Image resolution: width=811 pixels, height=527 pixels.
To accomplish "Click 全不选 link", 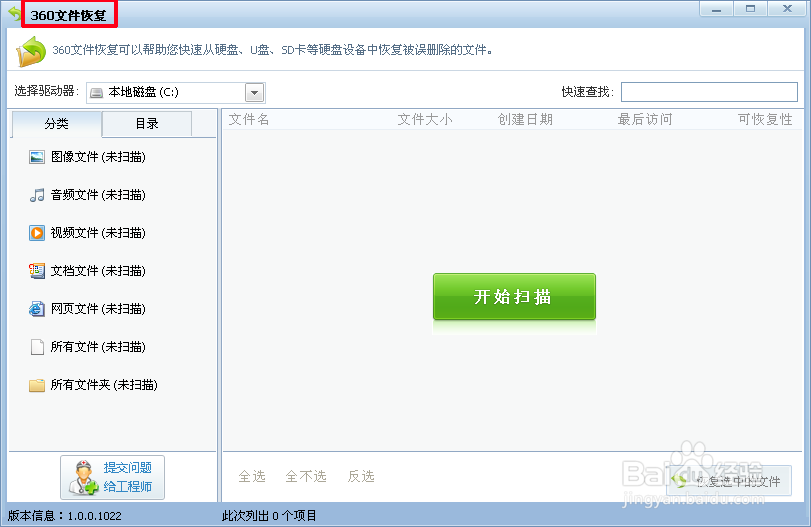I will click(306, 476).
